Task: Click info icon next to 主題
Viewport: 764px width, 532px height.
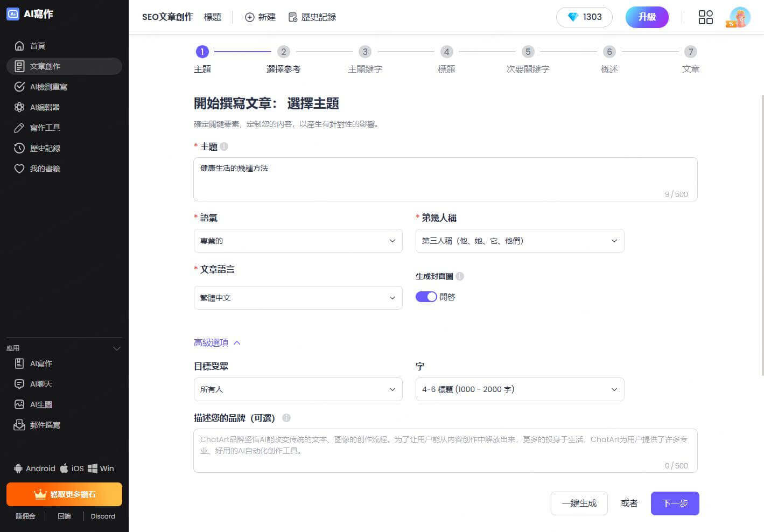Action: 224,146
